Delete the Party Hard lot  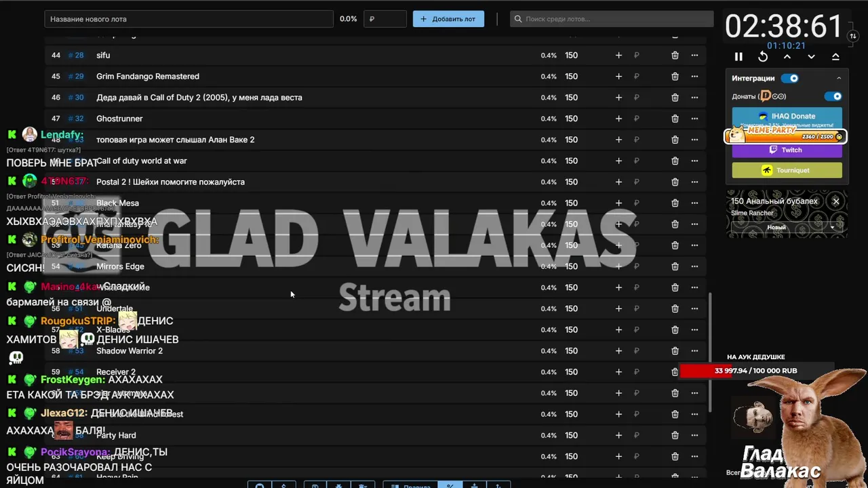point(675,435)
